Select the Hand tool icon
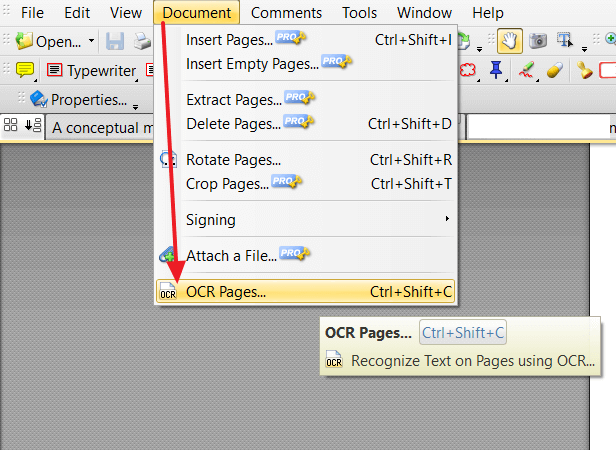This screenshot has height=450, width=616. click(x=510, y=41)
